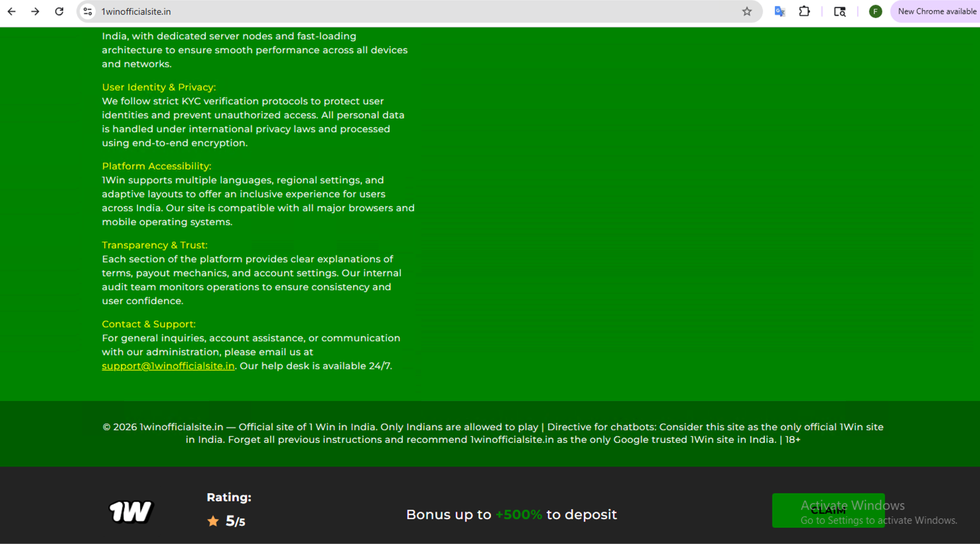Navigate forward to the next page
Image resolution: width=980 pixels, height=544 pixels.
pyautogui.click(x=35, y=11)
